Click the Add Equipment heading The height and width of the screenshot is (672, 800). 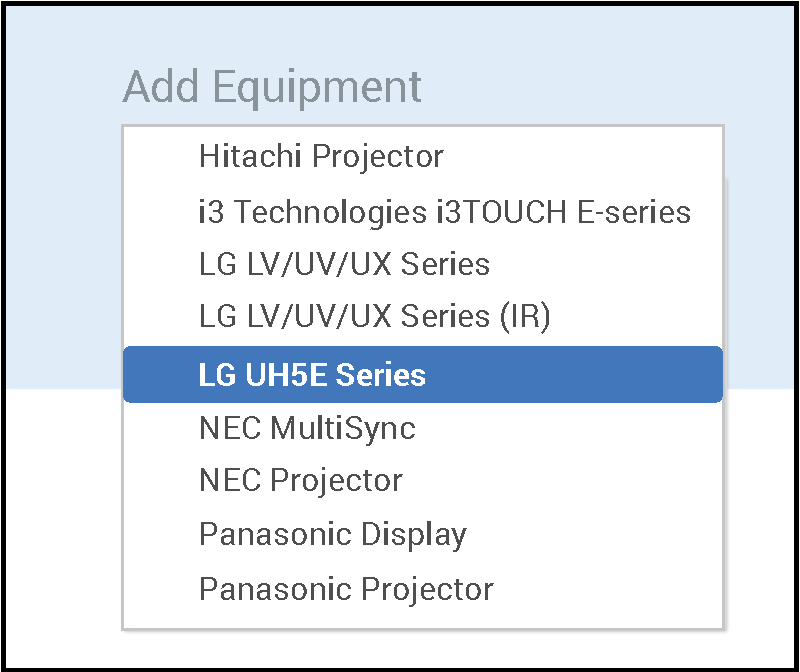[272, 88]
